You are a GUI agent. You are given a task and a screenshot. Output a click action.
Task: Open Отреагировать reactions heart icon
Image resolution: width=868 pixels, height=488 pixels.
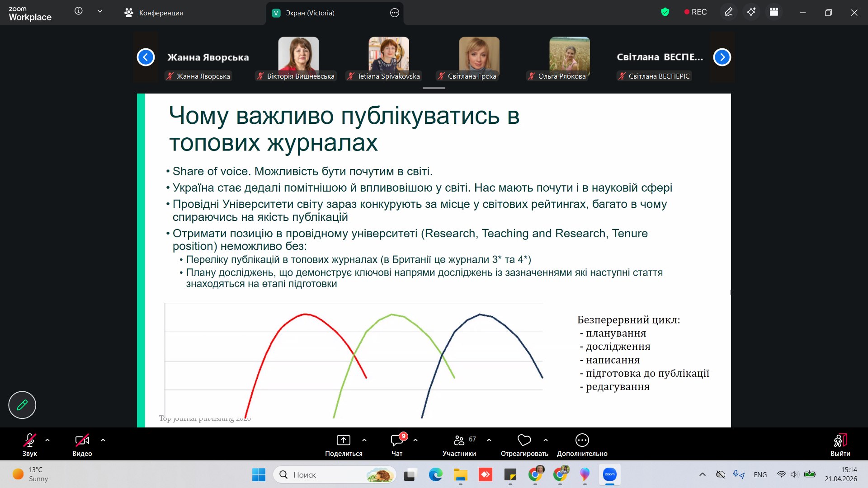(524, 441)
